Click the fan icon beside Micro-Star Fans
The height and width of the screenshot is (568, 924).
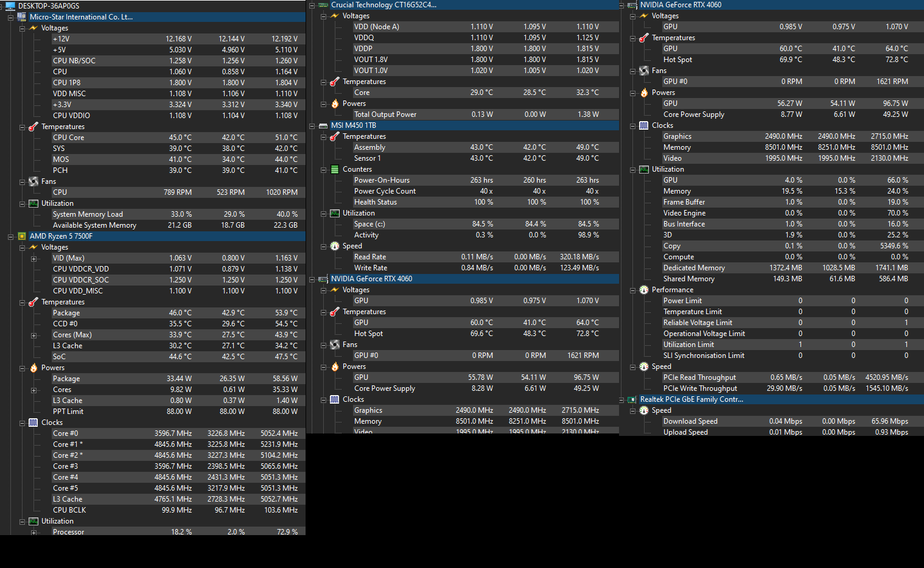33,181
